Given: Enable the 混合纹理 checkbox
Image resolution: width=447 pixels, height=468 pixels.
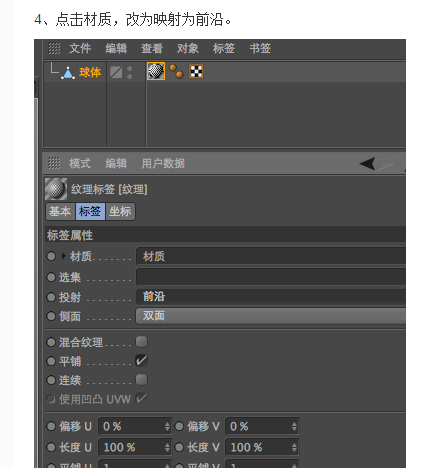Looking at the screenshot, I should (x=141, y=342).
